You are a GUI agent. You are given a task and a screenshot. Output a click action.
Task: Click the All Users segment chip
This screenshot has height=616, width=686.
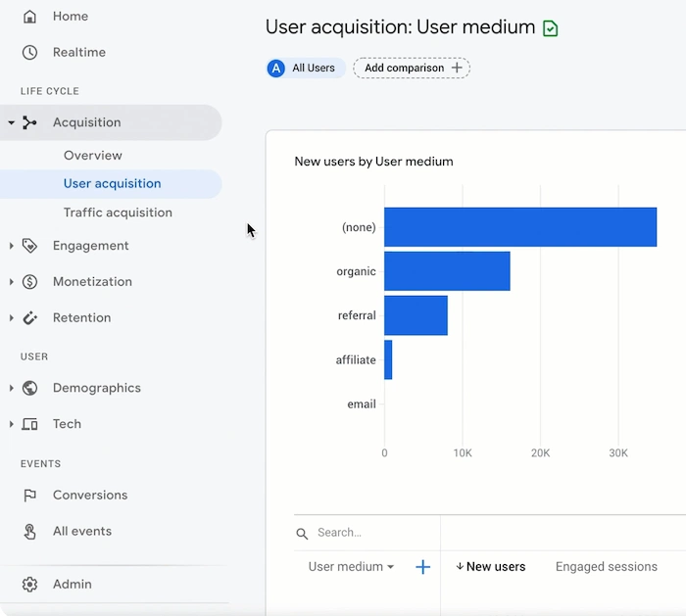(x=306, y=69)
